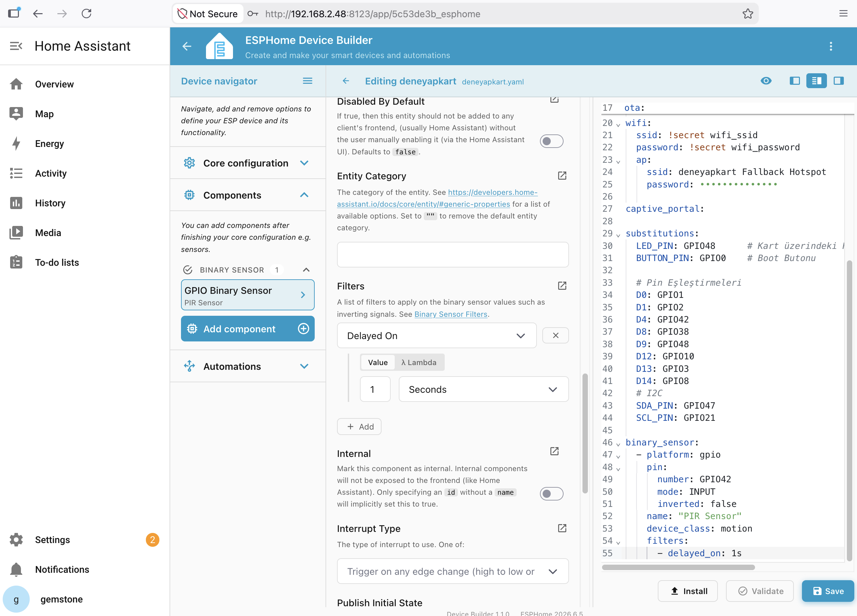Open the GPIO Binary Sensor PIR Sensor item
857x616 pixels.
[248, 295]
